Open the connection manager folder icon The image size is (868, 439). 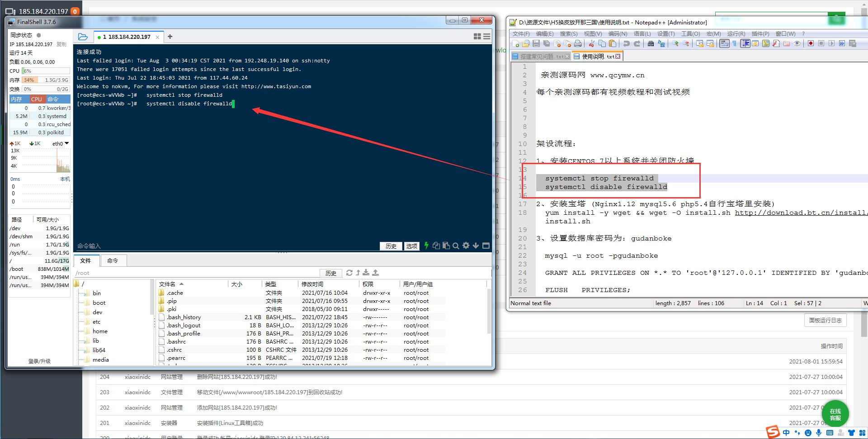(x=83, y=37)
